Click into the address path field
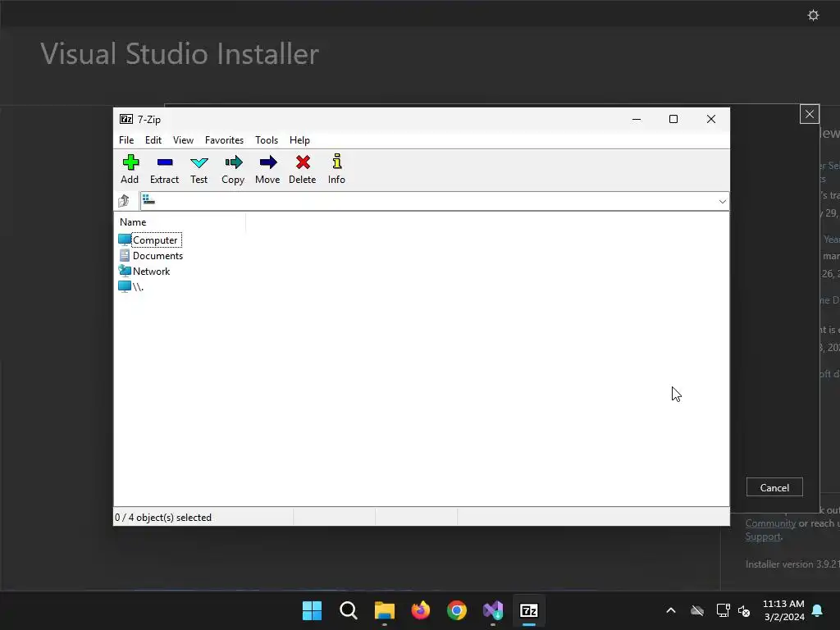 (428, 202)
